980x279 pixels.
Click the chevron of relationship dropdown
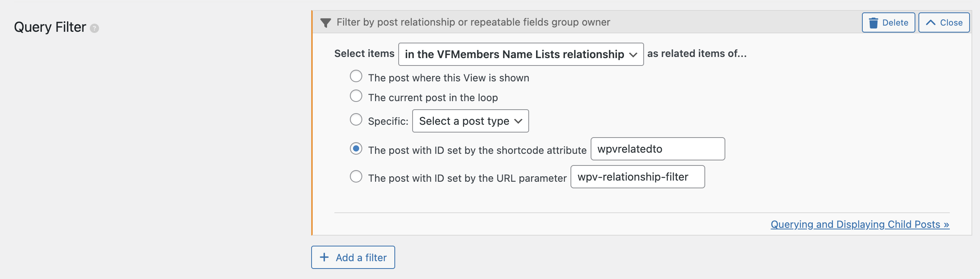tap(633, 55)
